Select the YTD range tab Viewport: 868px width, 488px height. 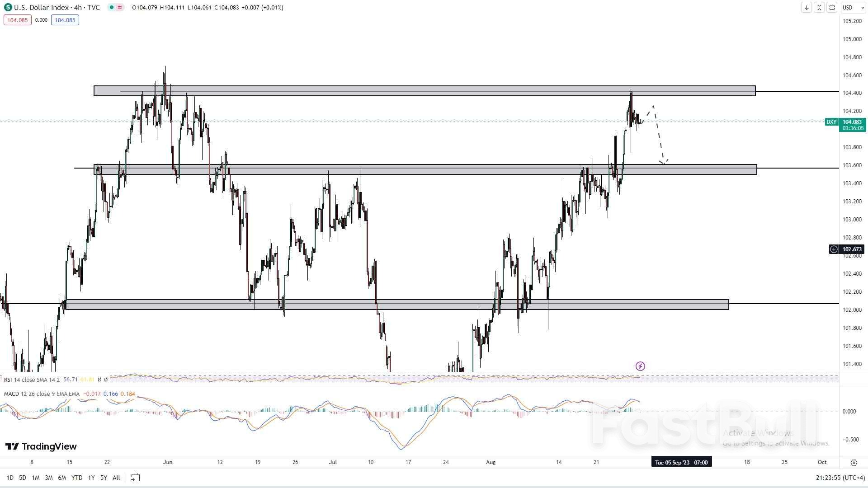(76, 477)
